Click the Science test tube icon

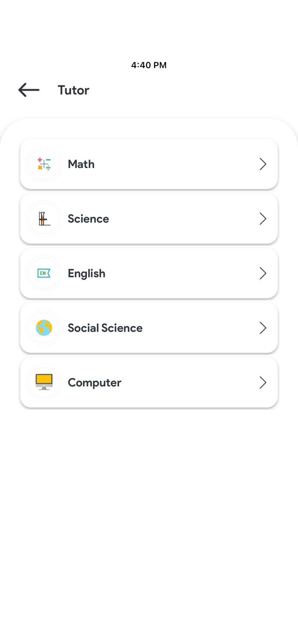pos(44,219)
